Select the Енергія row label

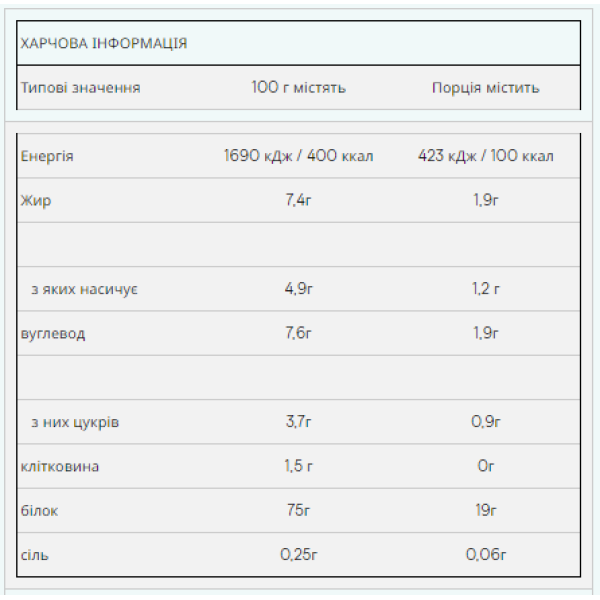pos(47,156)
